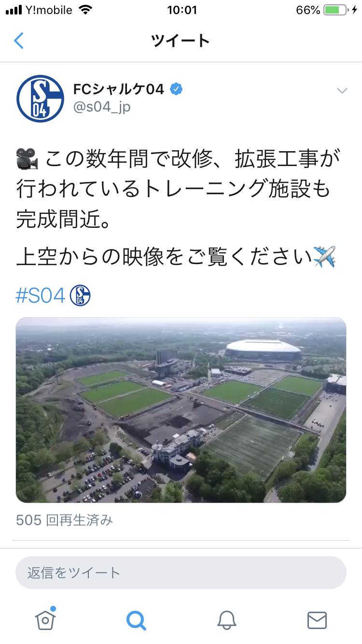362x644 pixels.
Task: Tap the clock in status bar
Action: coord(181,10)
